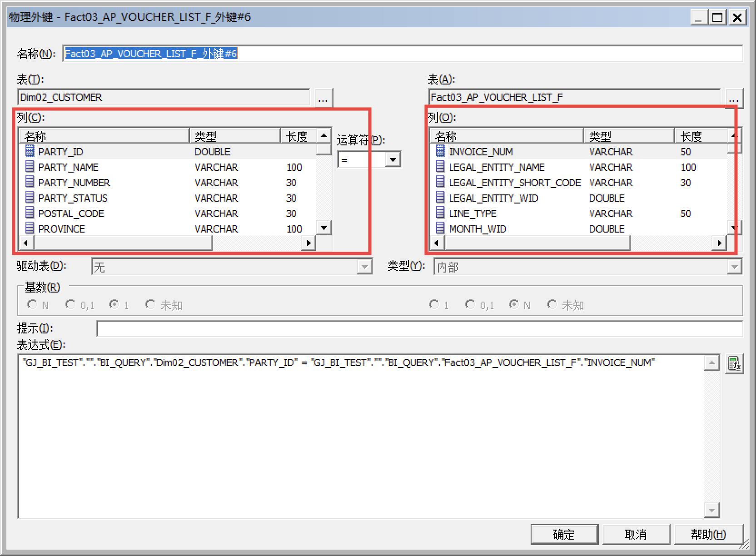Viewport: 756px width, 556px height.
Task: Click the 提示 input field
Action: coord(419,328)
